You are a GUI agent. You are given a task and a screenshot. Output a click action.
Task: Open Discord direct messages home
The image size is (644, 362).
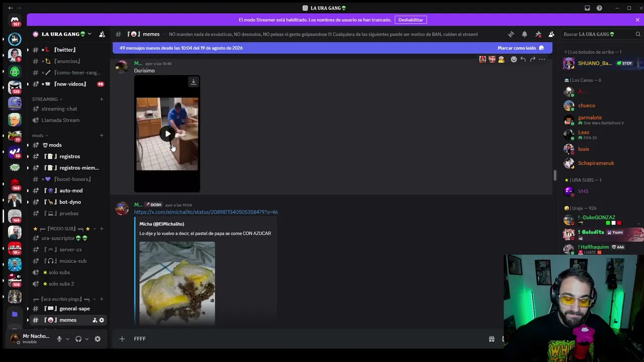15,21
